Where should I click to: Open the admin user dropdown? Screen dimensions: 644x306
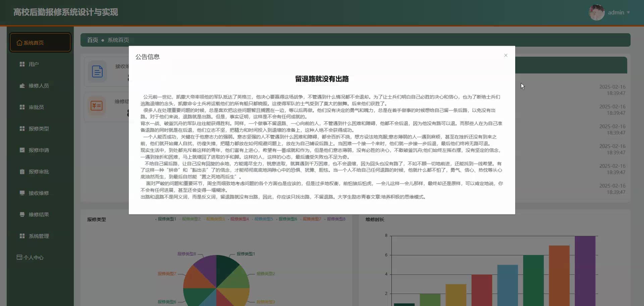(x=619, y=12)
